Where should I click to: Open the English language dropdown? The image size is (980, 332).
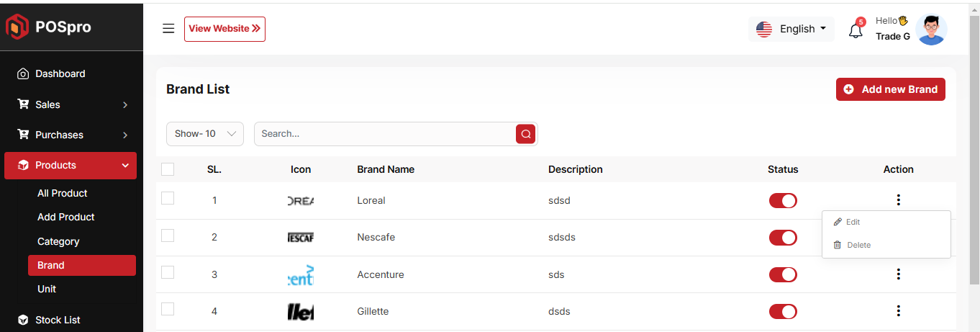tap(791, 29)
